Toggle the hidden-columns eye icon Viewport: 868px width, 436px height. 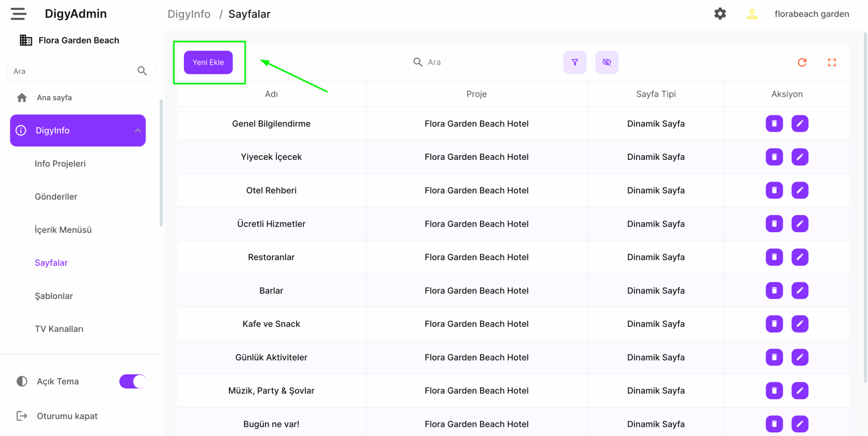[x=607, y=62]
